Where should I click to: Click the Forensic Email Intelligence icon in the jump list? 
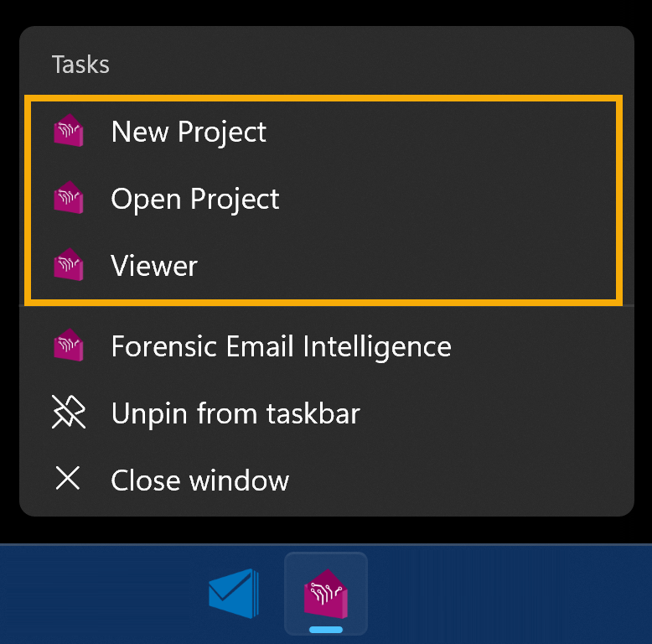pos(68,346)
